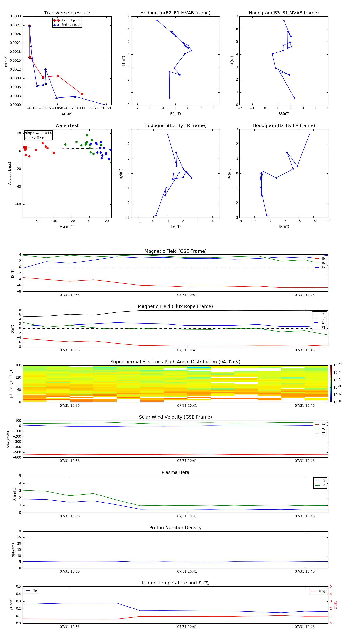This screenshot has width=351, height=644.
Task: Click the 'Solar Wind Velocity (GSE Frame)' title
Action: (x=175, y=417)
